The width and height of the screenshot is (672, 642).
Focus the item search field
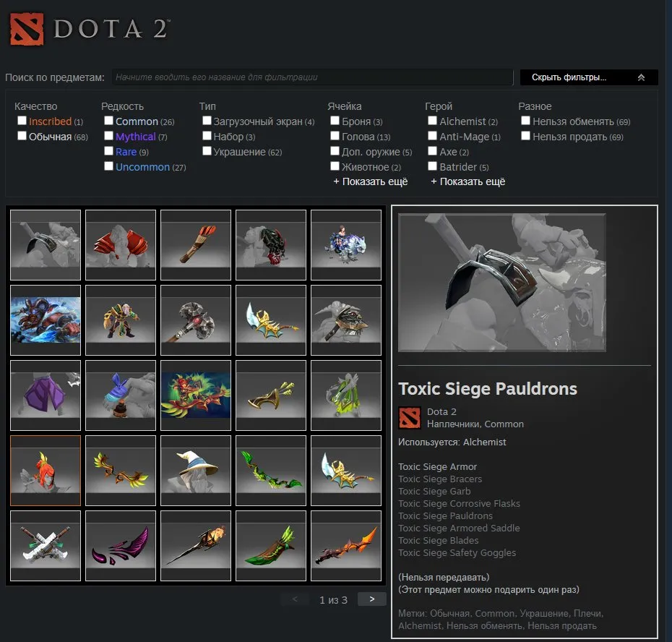tap(312, 77)
